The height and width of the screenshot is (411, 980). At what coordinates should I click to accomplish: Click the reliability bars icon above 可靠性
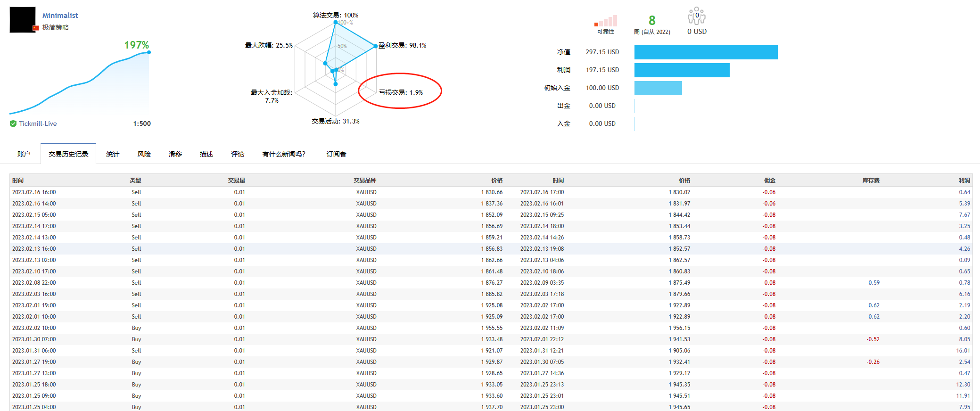606,21
